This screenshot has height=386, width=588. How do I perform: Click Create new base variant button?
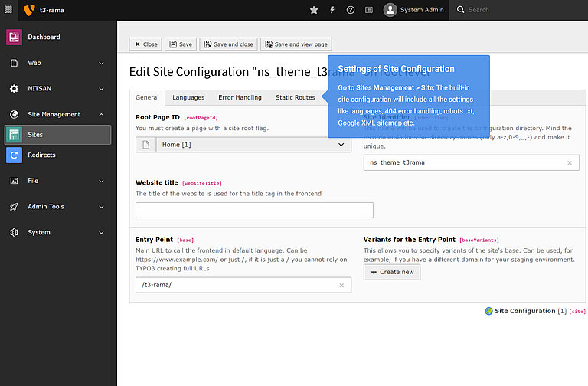[391, 272]
